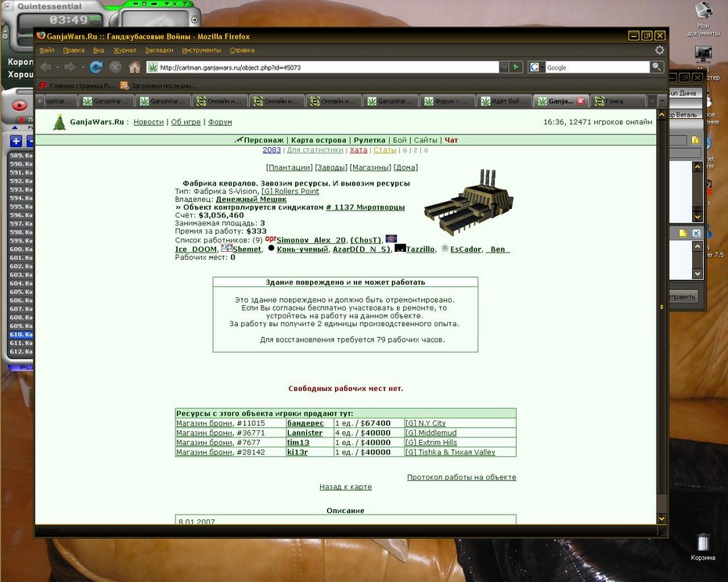Click the Christmas tree GanjaWars logo
The height and width of the screenshot is (582, 728).
59,122
